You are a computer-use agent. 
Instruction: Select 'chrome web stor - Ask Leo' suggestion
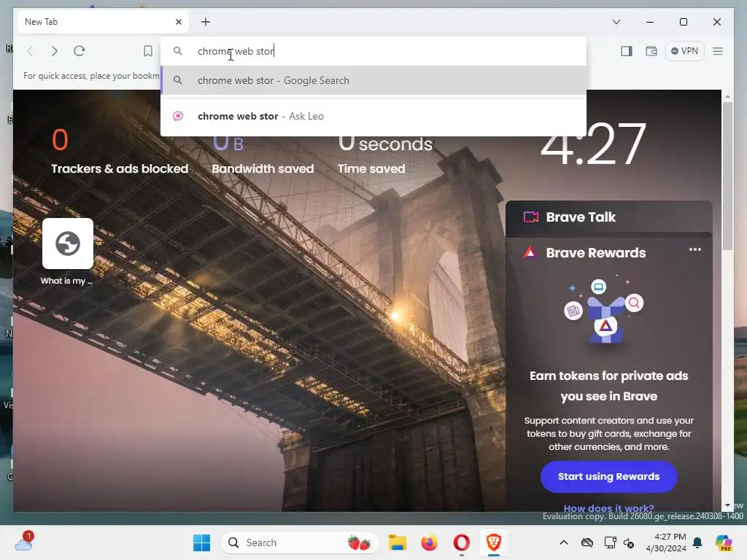click(373, 116)
